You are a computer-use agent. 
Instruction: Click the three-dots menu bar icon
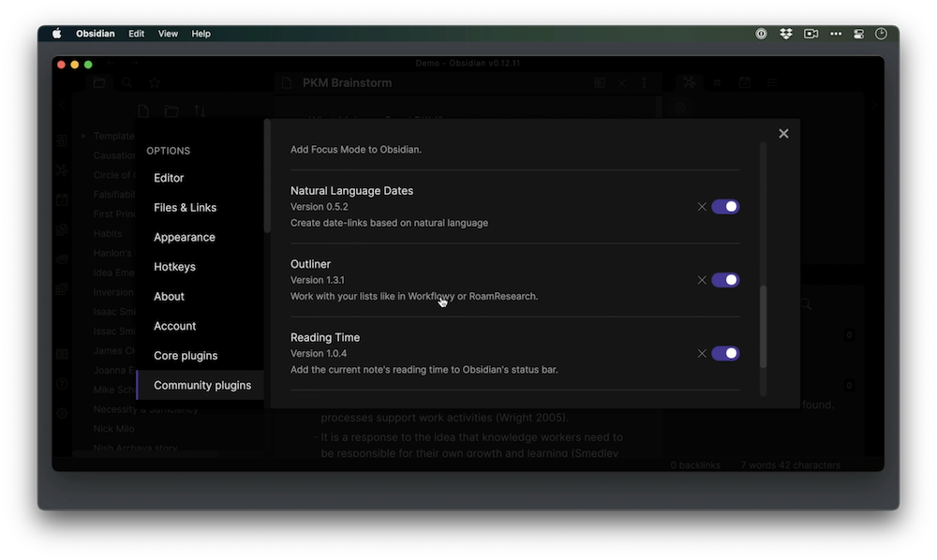point(836,34)
